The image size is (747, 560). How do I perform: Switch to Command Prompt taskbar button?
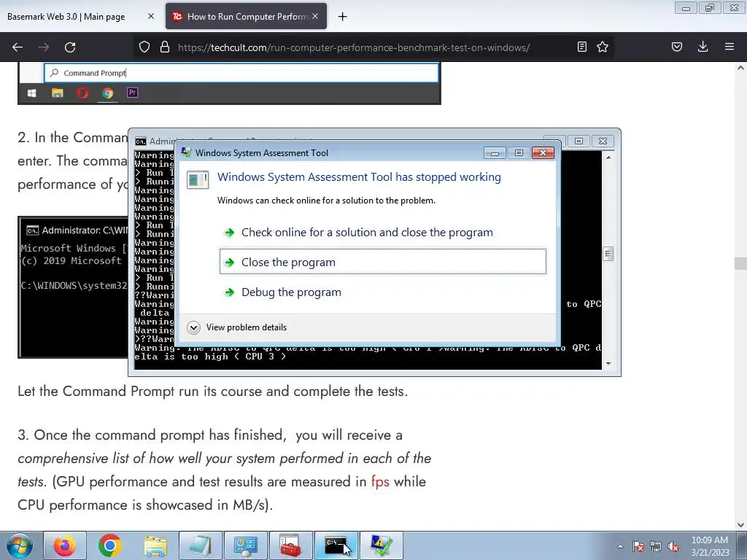pos(336,545)
